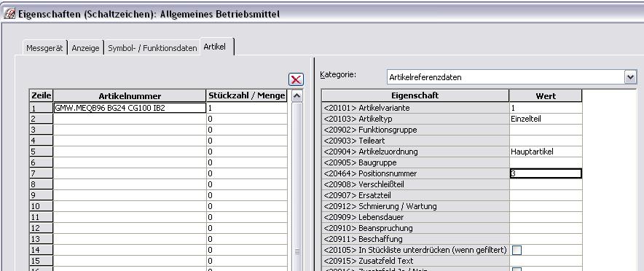Select the Artikel tab
Image resolution: width=644 pixels, height=271 pixels.
click(x=217, y=47)
